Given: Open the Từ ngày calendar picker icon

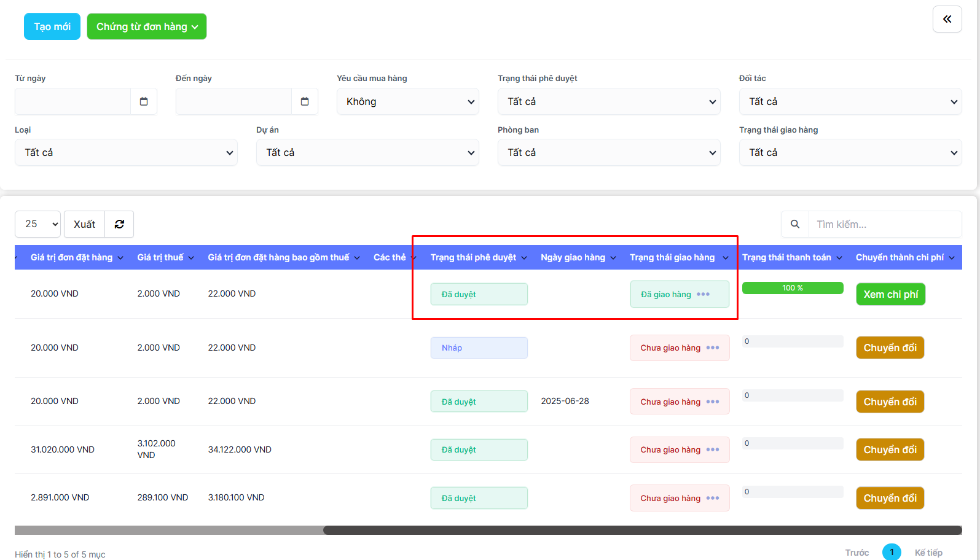Looking at the screenshot, I should 144,101.
